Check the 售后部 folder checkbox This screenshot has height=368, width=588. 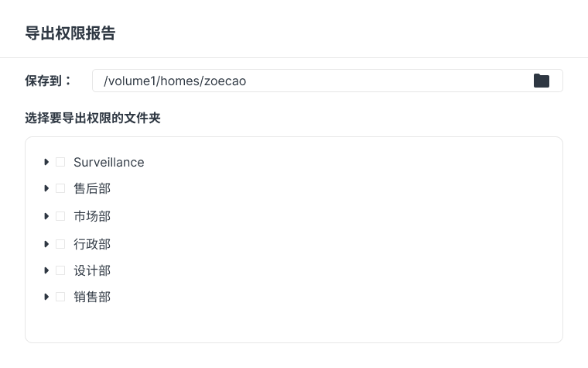click(x=60, y=188)
